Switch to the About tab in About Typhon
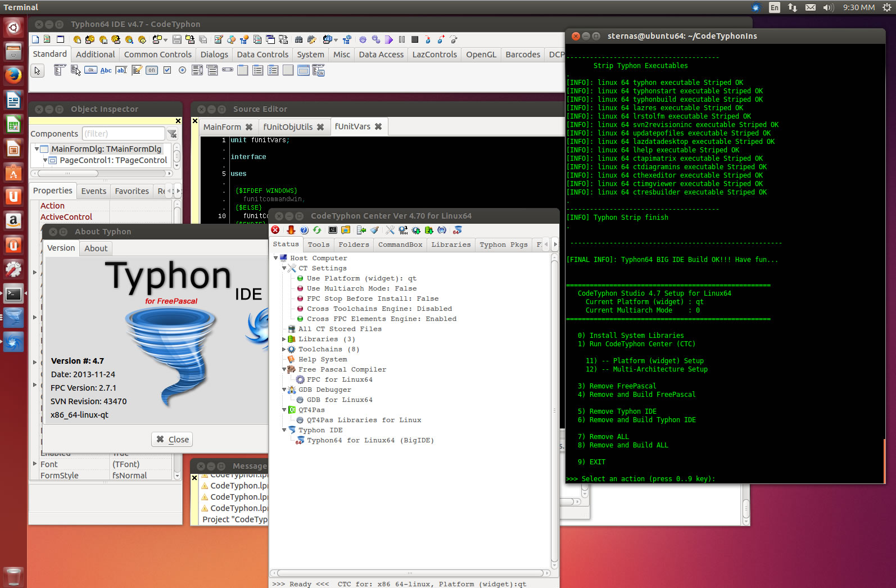The height and width of the screenshot is (588, 896). [x=96, y=248]
